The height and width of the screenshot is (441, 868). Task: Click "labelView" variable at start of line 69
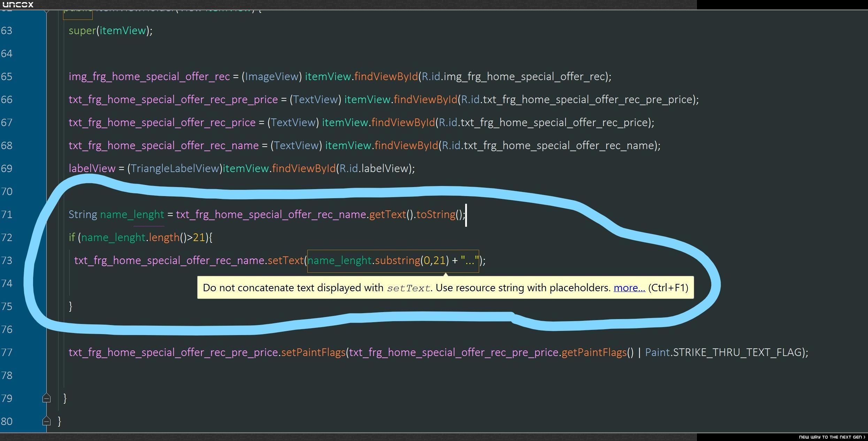(92, 169)
